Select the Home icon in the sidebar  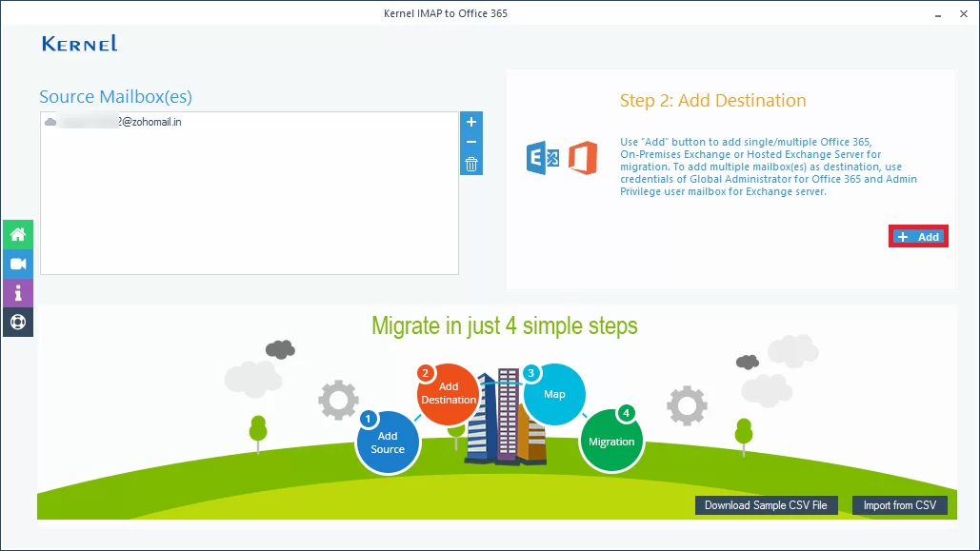coord(18,234)
